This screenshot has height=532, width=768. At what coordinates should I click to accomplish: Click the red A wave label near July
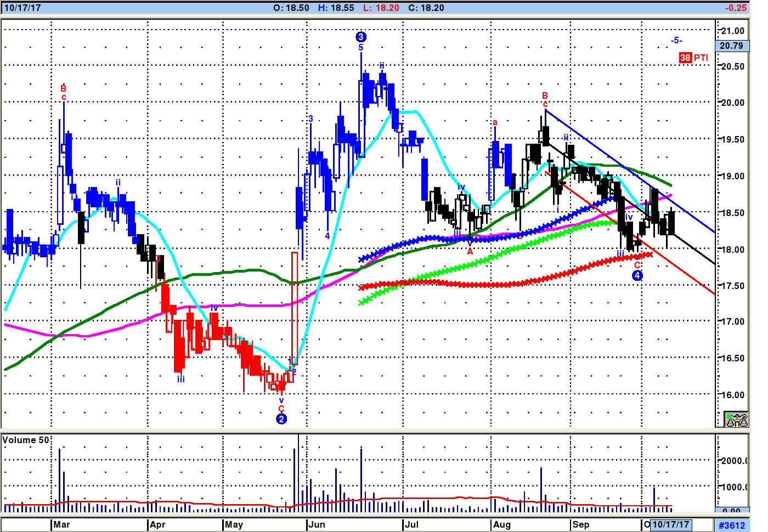470,252
